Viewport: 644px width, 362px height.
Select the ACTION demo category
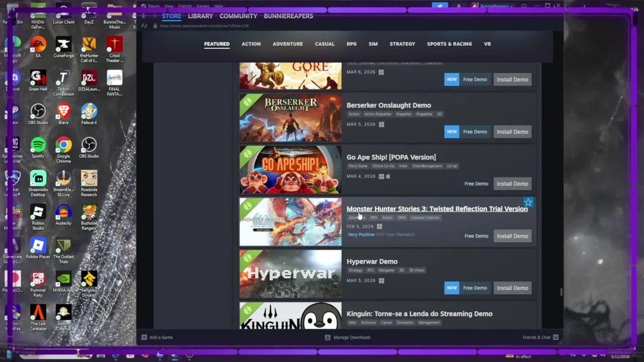pos(251,44)
